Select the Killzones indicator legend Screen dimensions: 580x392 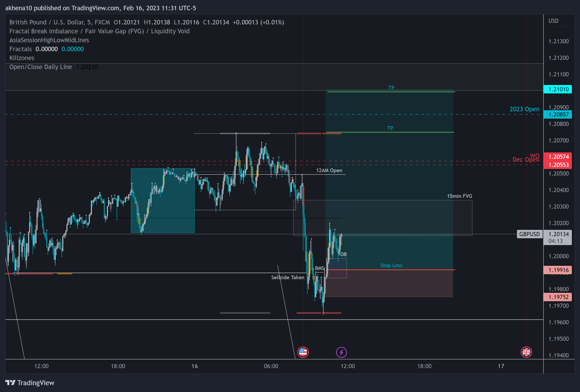(22, 58)
